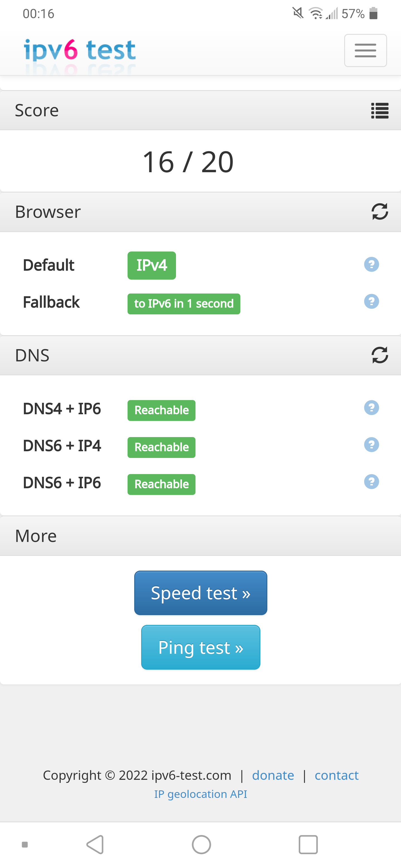Show help for DNS4 + IP6

(x=372, y=408)
